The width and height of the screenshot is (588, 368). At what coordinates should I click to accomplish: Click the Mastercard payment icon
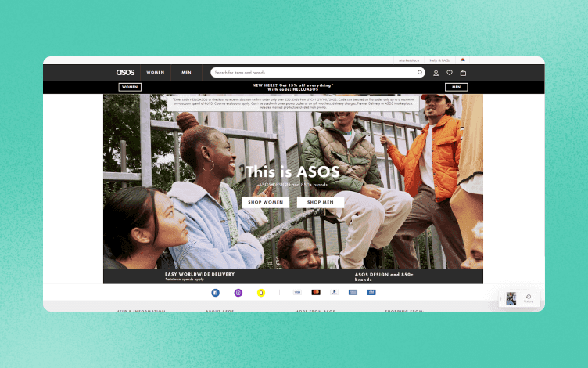click(316, 292)
